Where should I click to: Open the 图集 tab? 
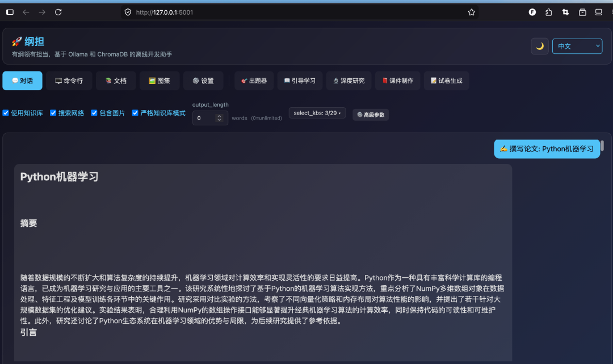point(159,81)
